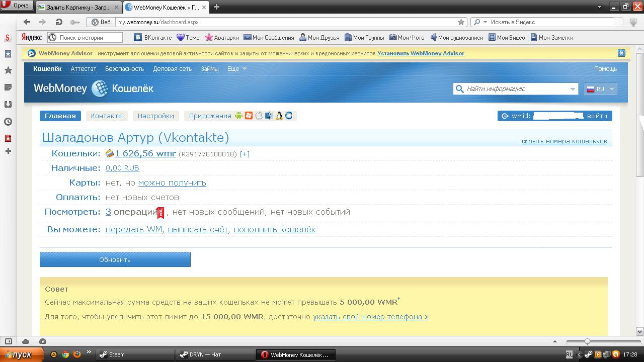The width and height of the screenshot is (644, 362).
Task: Open the Opera tab list dropdown arrow
Action: point(599,7)
